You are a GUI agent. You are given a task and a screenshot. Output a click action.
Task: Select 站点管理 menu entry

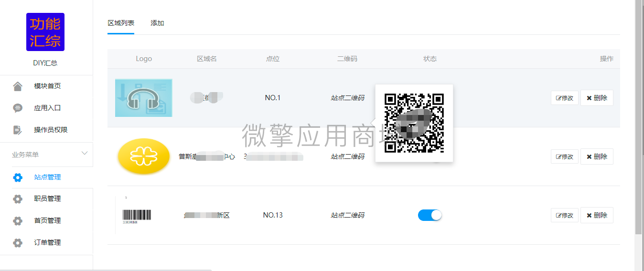click(46, 177)
